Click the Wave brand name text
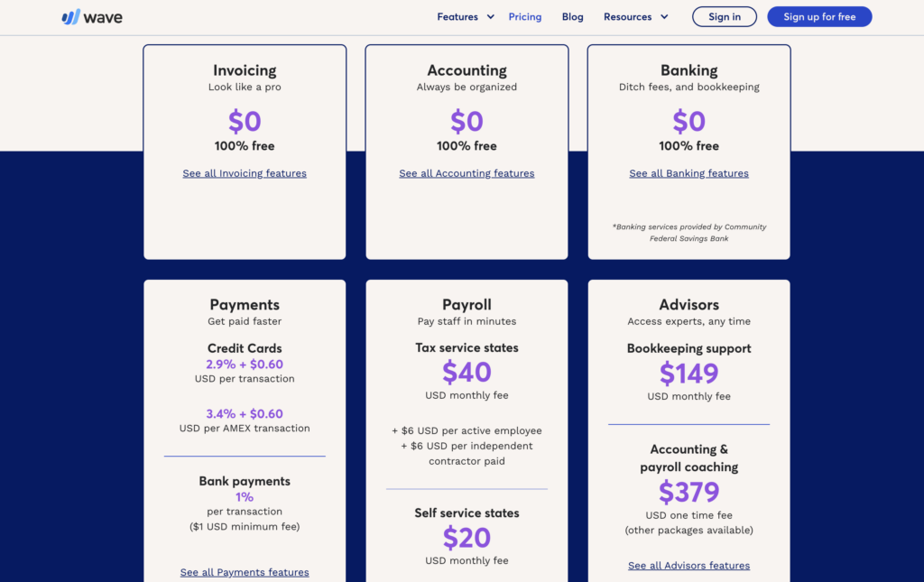The height and width of the screenshot is (582, 924). click(x=103, y=17)
